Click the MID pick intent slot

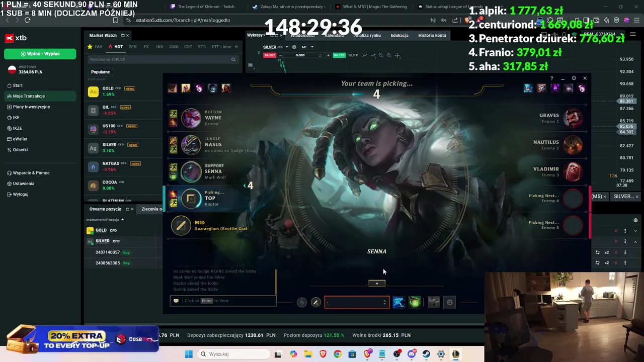(181, 225)
